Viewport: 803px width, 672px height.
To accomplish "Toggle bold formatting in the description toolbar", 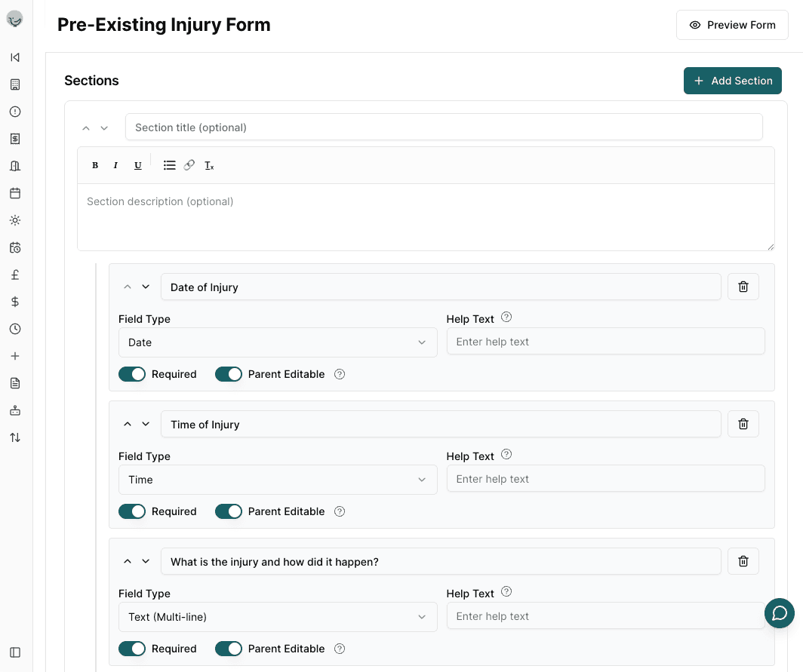I will click(94, 165).
